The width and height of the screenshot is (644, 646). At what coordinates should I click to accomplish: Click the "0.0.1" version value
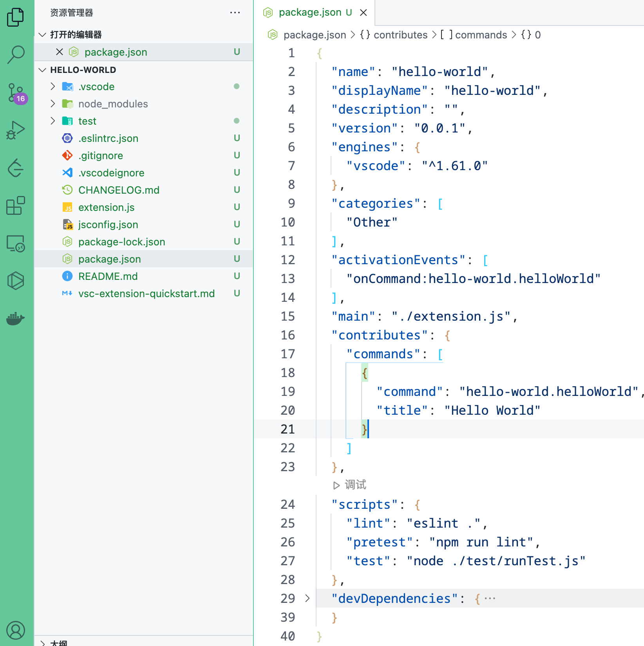pyautogui.click(x=440, y=128)
